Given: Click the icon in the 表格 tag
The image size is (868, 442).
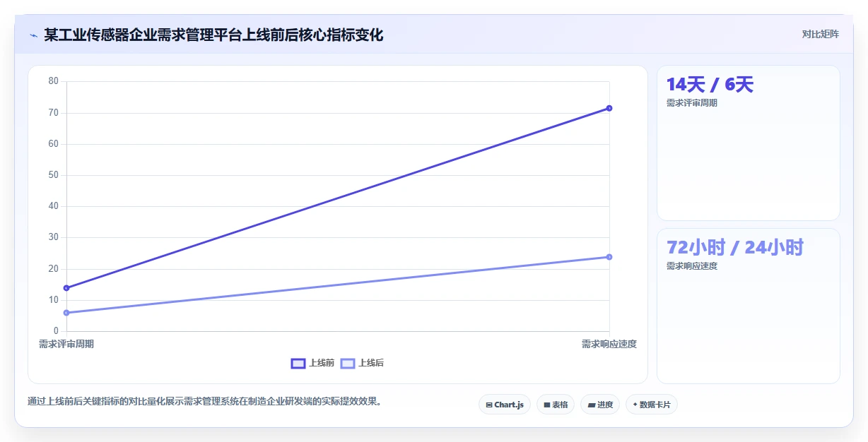Looking at the screenshot, I should coord(546,405).
